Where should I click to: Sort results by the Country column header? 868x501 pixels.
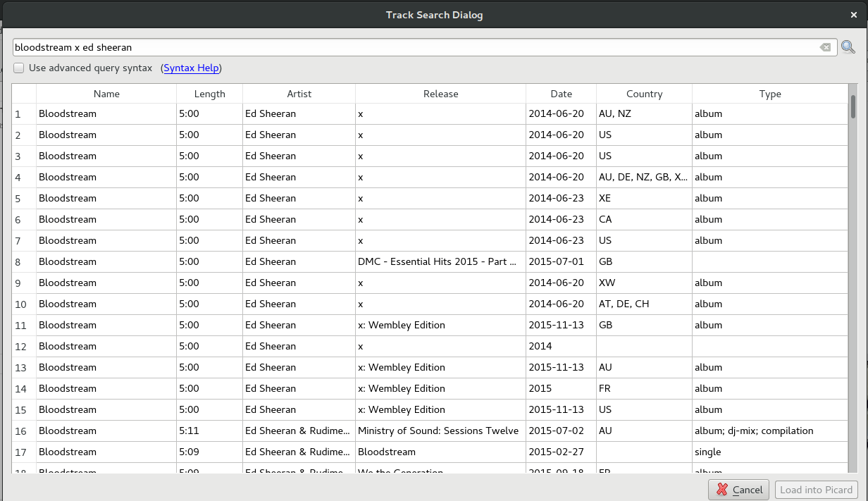click(x=645, y=94)
